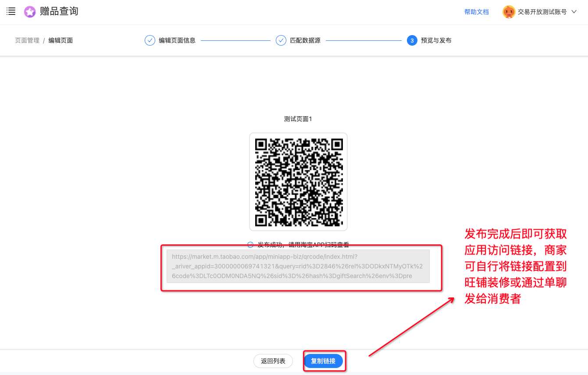Go to 页面管理 breadcrumb

[27, 40]
